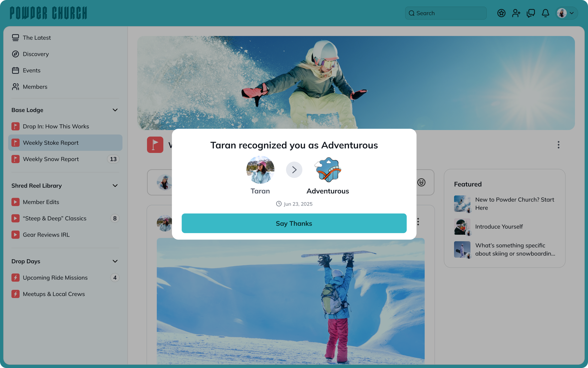The height and width of the screenshot is (368, 588).
Task: Click Taran's profile avatar in the modal
Action: pos(260,170)
